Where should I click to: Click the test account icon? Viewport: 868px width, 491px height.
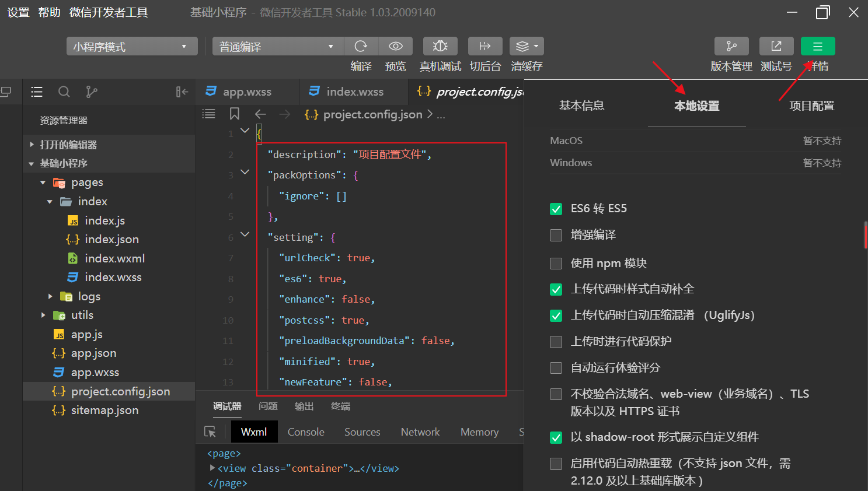click(776, 46)
